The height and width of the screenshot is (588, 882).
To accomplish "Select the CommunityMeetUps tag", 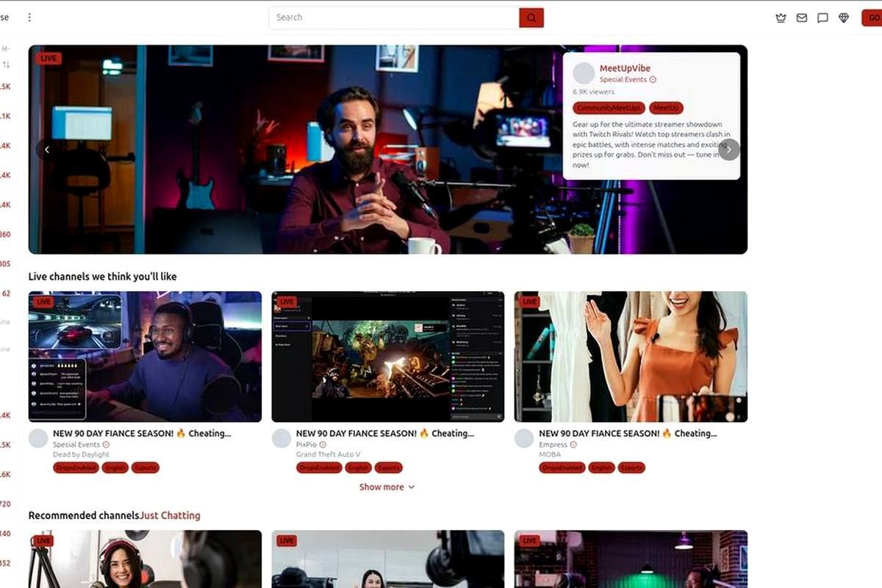I will coord(609,108).
